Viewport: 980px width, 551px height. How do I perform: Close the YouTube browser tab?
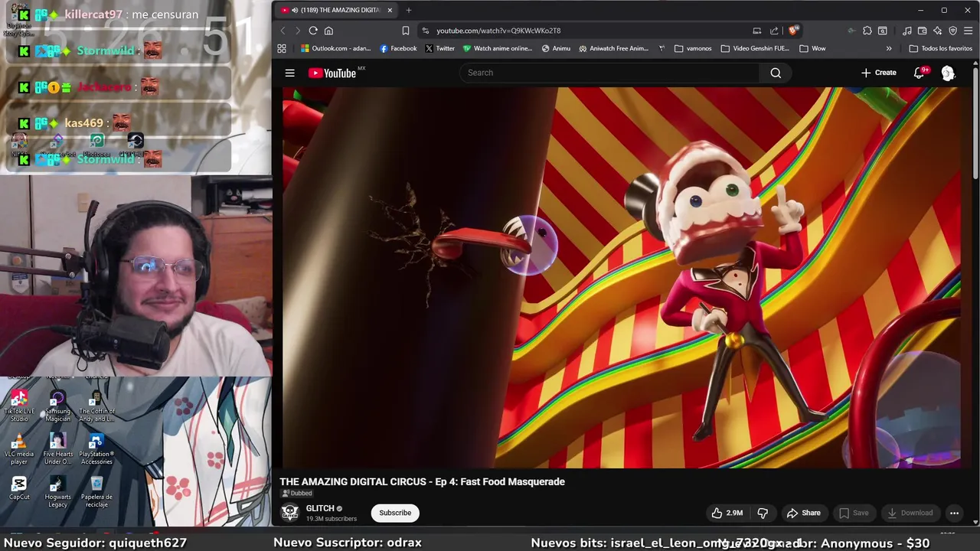pos(390,10)
